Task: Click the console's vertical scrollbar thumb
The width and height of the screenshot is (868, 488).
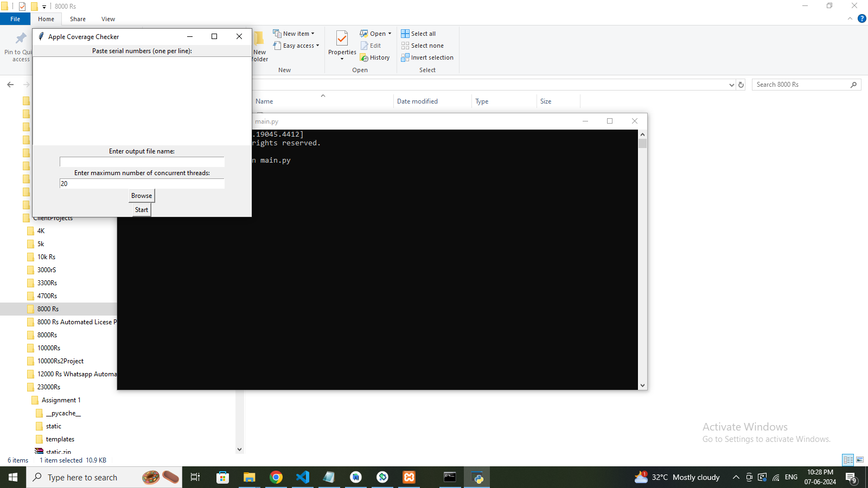Action: click(643, 144)
